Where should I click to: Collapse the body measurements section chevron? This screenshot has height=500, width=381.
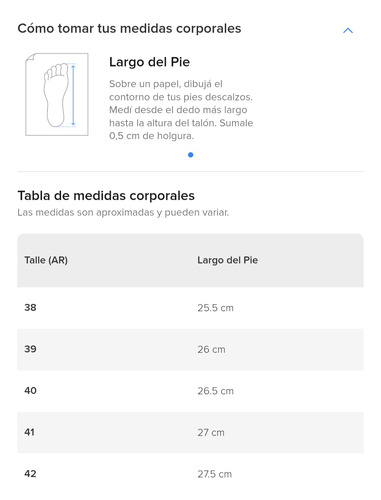pos(348,30)
